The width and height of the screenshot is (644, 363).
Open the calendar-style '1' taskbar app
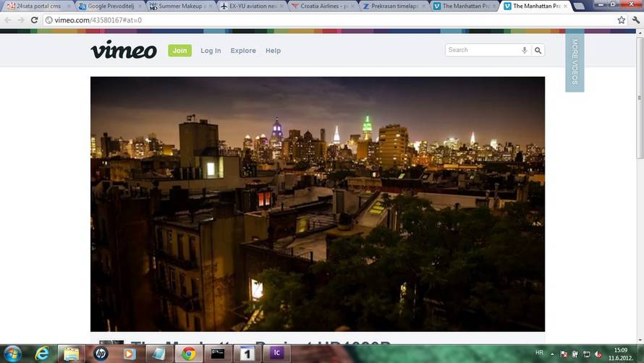[x=247, y=354]
